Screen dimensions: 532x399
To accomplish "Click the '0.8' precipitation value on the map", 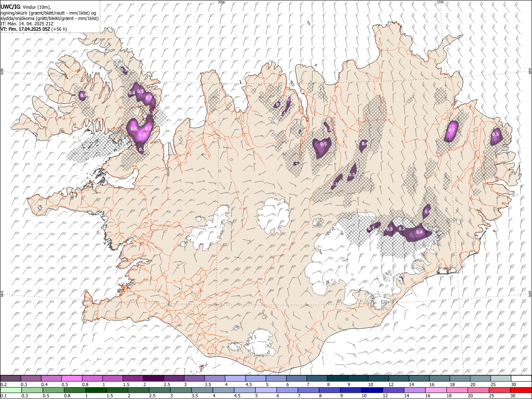I will [142, 135].
